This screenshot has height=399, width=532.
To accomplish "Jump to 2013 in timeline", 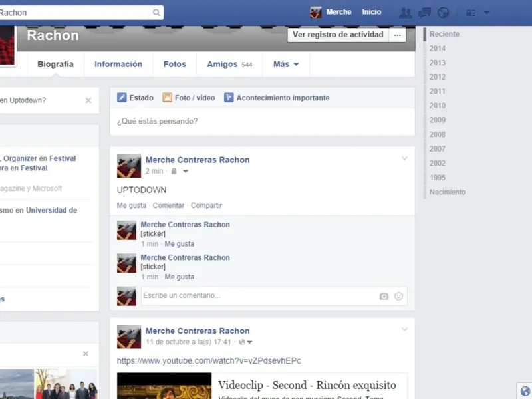I will pyautogui.click(x=437, y=63).
